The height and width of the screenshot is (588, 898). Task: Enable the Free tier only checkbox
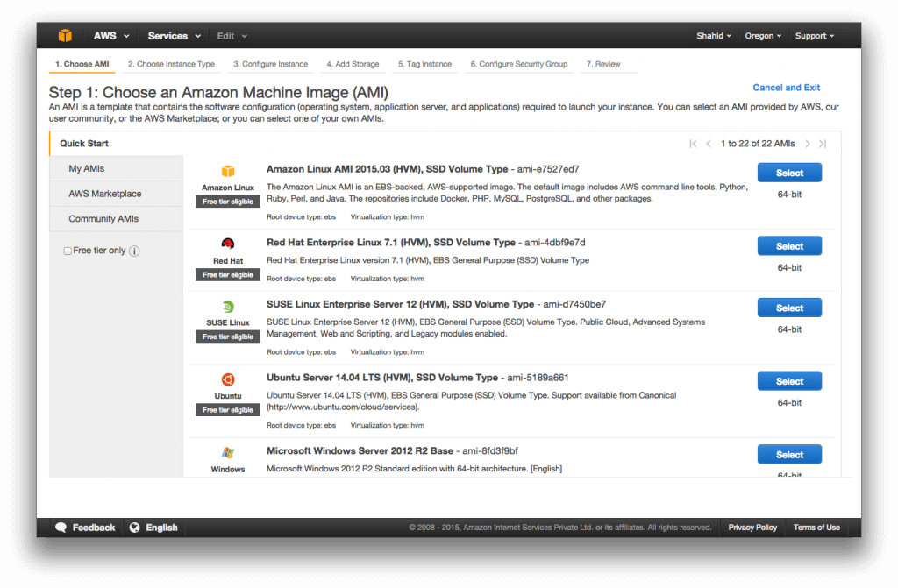coord(68,251)
